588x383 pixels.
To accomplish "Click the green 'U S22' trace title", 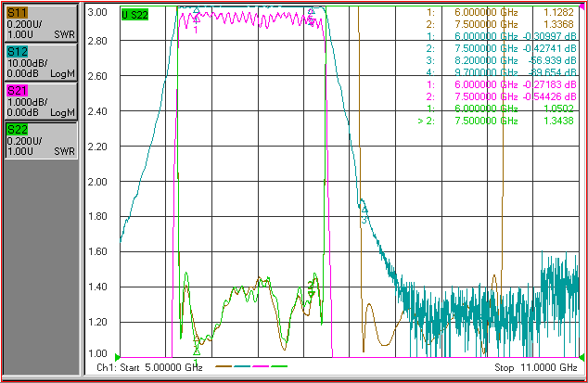I will [135, 15].
